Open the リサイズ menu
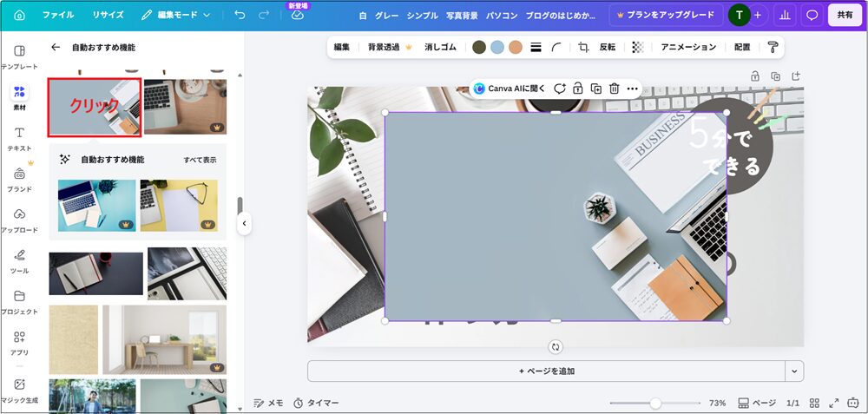 tap(108, 15)
